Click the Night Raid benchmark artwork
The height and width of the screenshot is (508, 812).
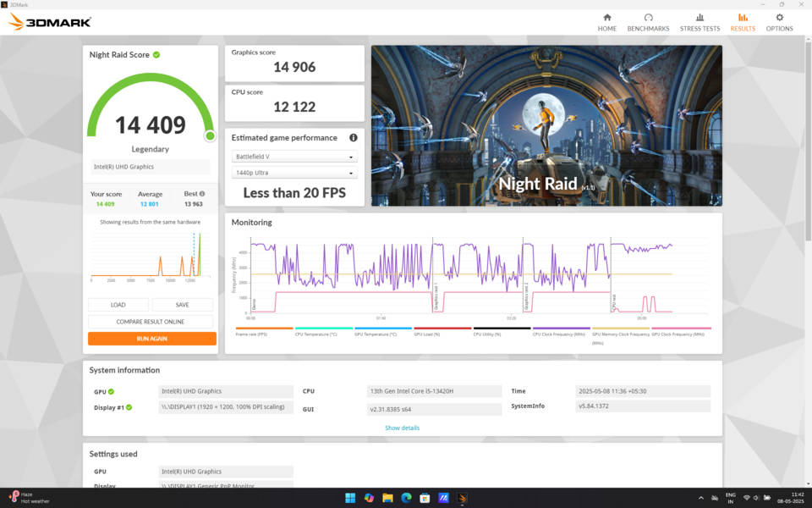(x=546, y=125)
